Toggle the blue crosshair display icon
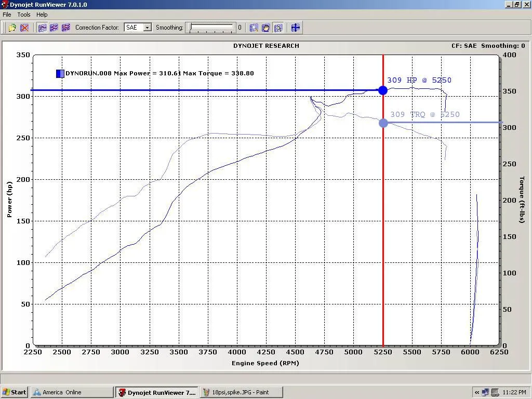The height and width of the screenshot is (399, 532). coord(296,28)
